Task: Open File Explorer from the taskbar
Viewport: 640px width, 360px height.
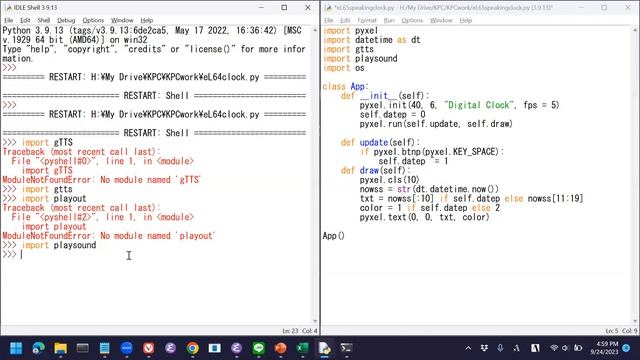Action: (x=60, y=348)
